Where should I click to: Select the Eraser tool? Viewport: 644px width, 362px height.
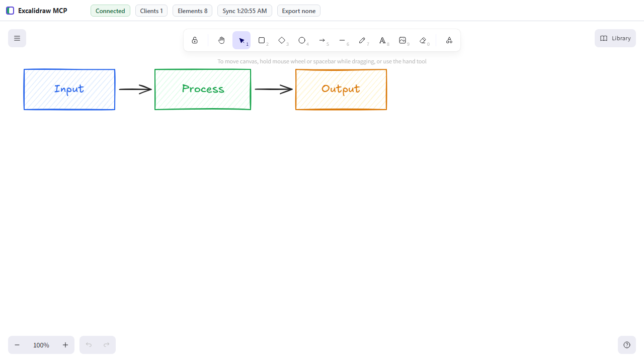tap(423, 40)
